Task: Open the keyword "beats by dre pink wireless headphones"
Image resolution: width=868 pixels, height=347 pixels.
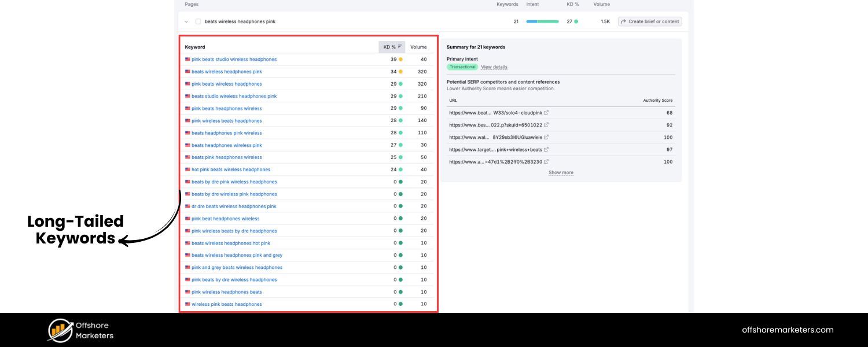Action: coord(233,182)
